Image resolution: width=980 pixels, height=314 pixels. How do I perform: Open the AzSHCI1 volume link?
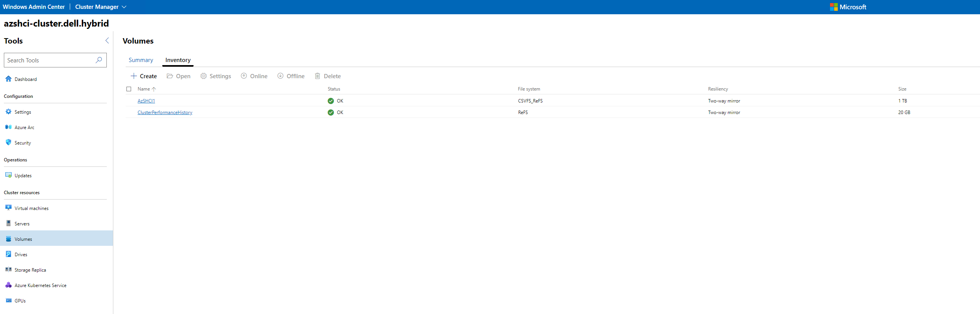click(x=146, y=101)
